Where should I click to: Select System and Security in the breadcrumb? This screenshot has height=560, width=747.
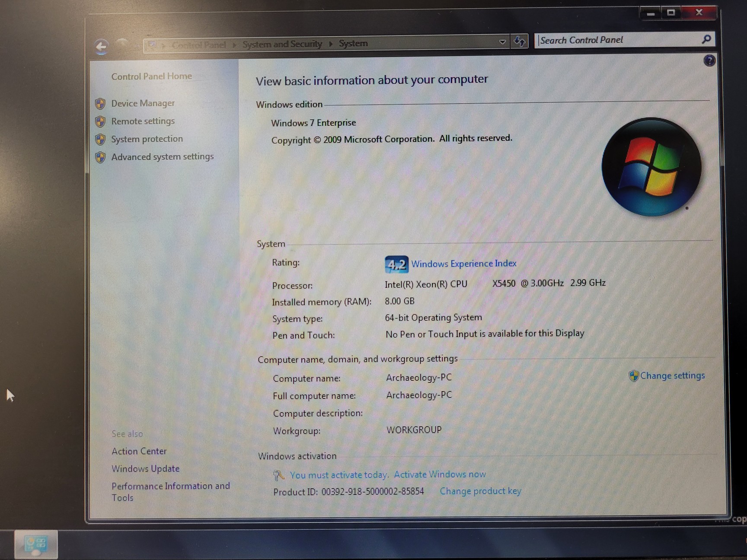coord(282,44)
